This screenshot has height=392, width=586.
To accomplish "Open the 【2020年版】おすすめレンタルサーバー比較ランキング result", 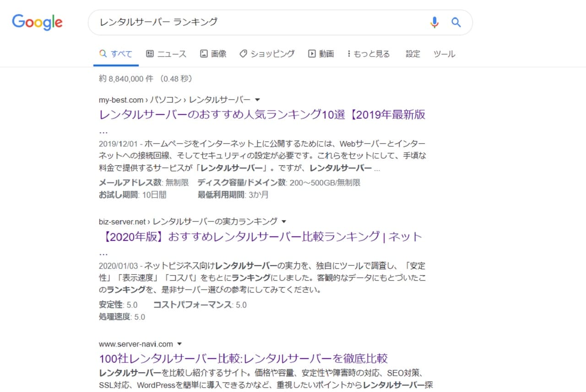I will click(x=260, y=237).
